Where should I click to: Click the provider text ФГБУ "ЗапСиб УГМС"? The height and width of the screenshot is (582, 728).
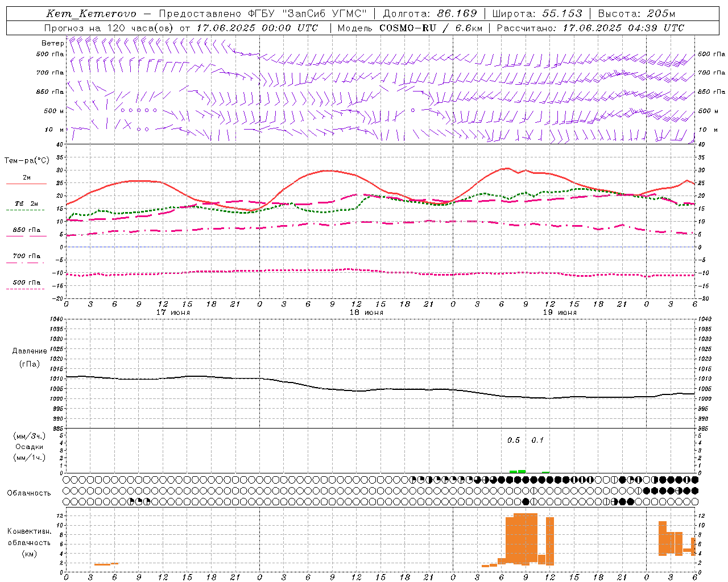tap(308, 14)
